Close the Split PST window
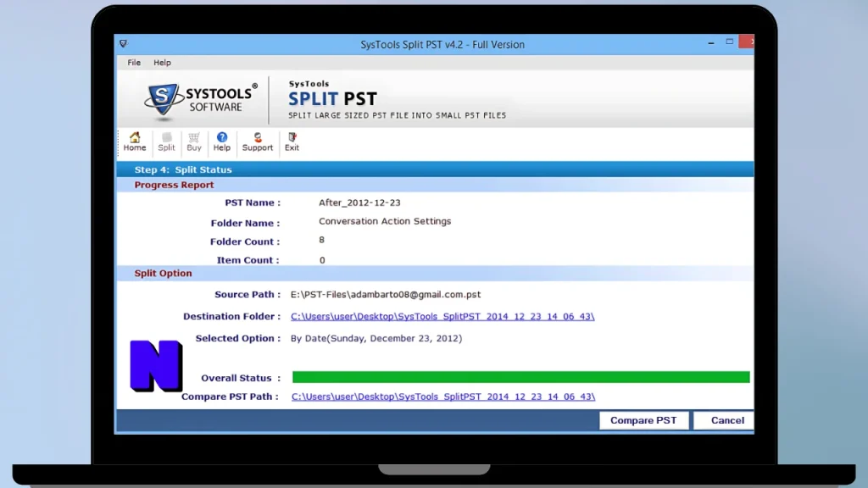Screen dimensions: 868x488 coord(747,42)
